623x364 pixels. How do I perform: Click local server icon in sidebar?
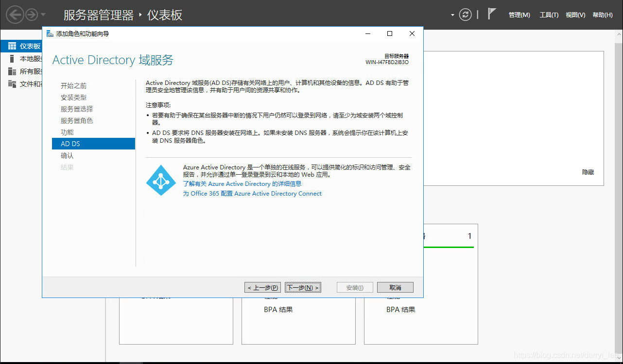pos(12,59)
